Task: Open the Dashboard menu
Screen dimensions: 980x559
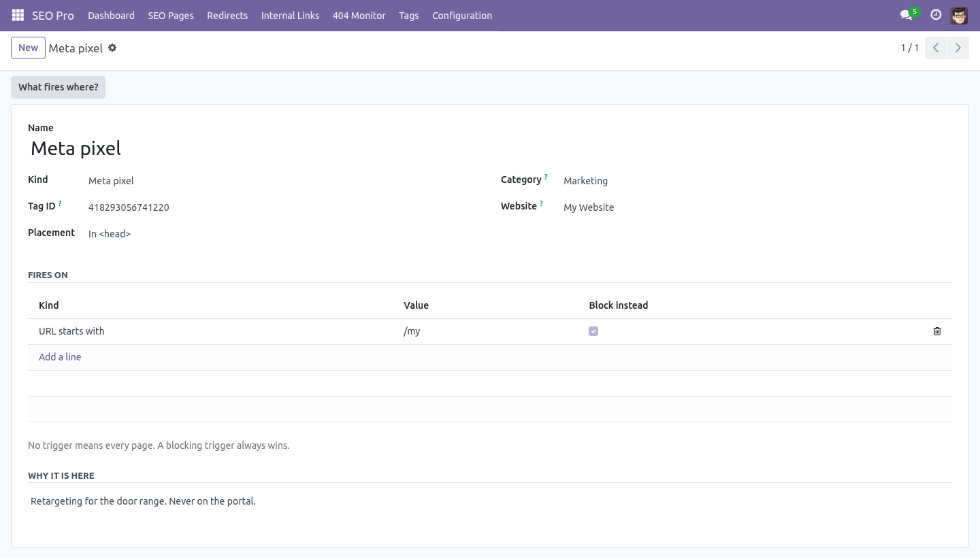Action: point(111,15)
